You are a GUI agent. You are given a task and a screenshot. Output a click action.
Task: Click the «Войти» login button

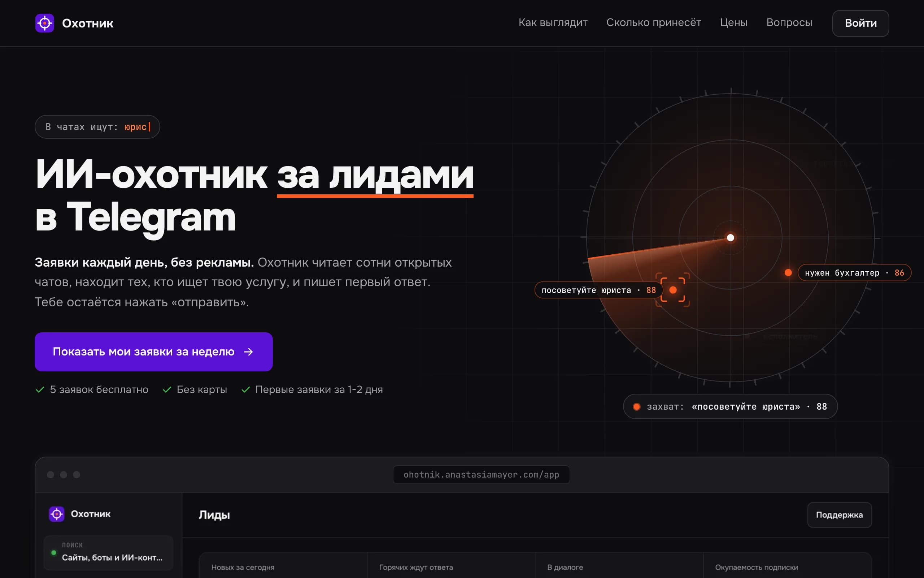pos(860,23)
